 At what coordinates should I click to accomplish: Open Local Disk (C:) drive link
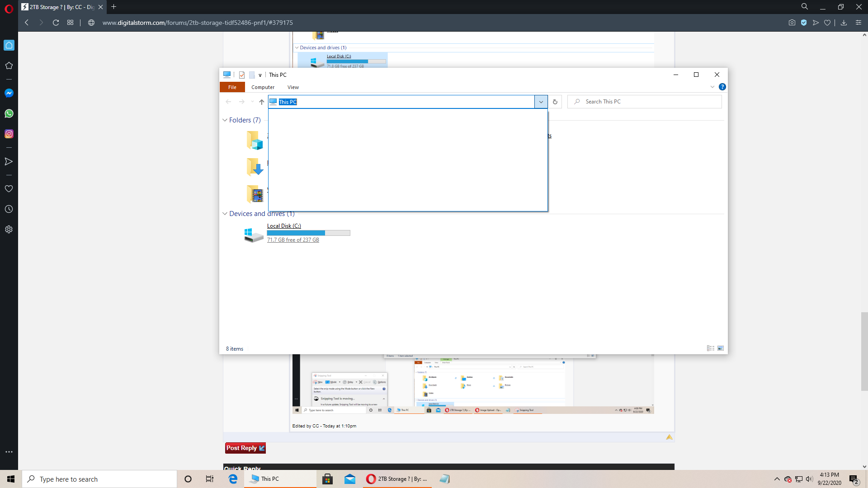[x=284, y=225]
